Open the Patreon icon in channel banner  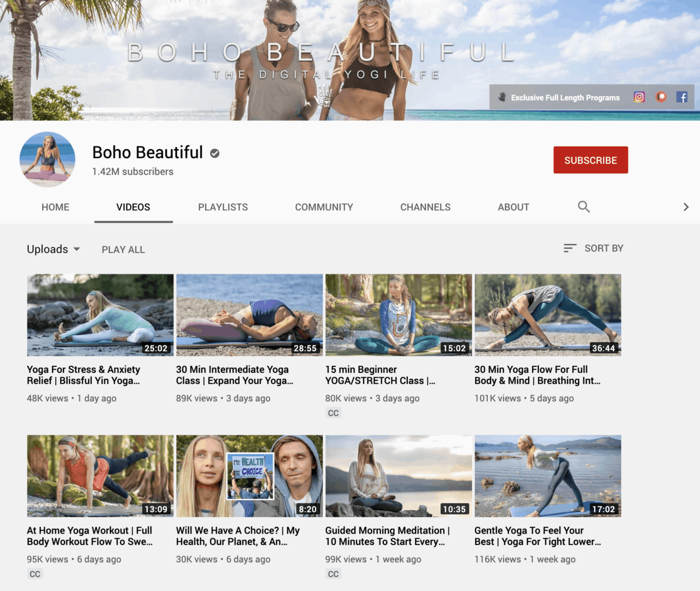(x=661, y=97)
